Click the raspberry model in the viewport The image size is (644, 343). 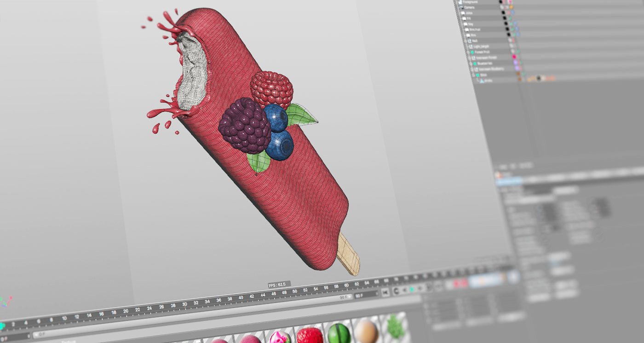[x=272, y=90]
